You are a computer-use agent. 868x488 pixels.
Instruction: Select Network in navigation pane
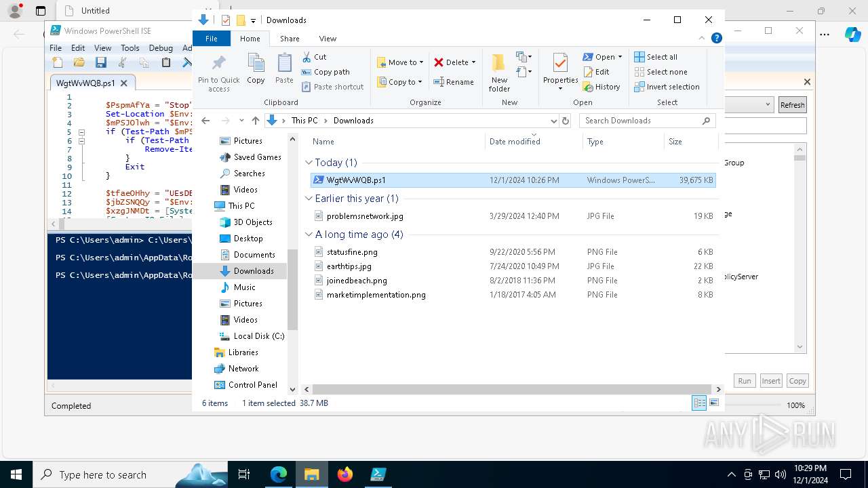point(243,369)
